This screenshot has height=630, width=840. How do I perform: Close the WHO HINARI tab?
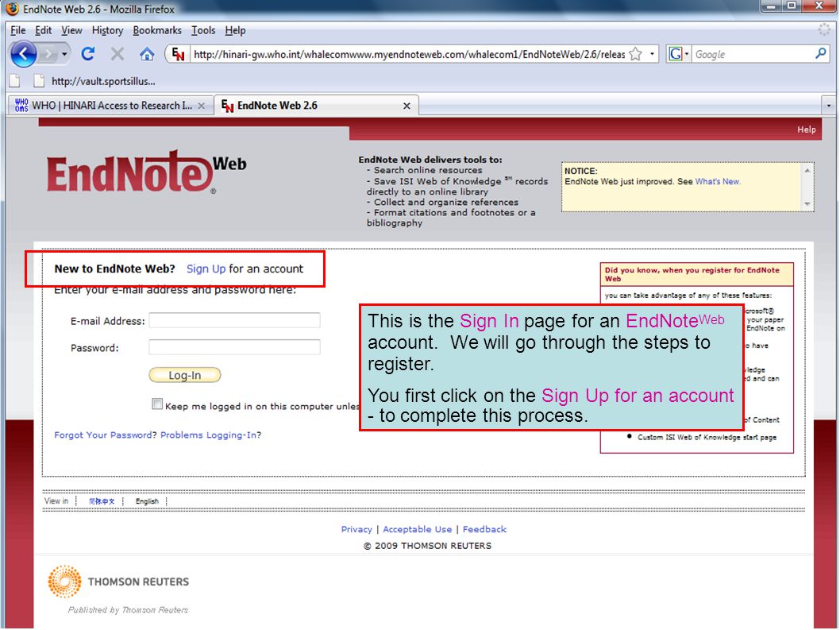click(x=202, y=106)
